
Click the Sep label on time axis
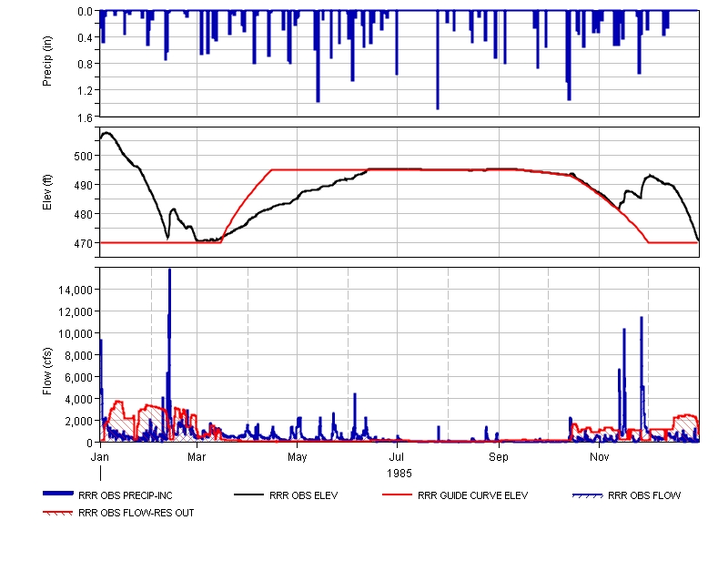click(x=499, y=457)
